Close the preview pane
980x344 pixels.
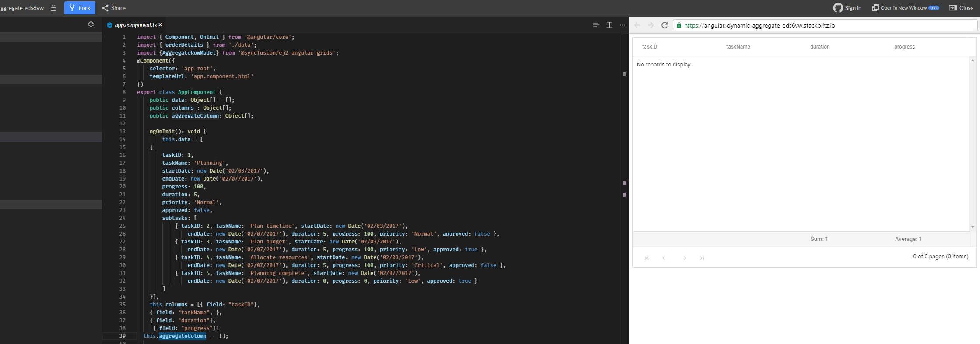961,8
